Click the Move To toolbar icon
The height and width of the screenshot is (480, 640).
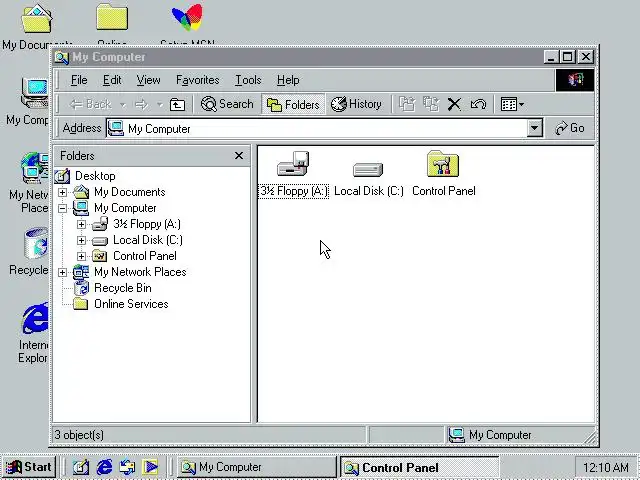(407, 104)
